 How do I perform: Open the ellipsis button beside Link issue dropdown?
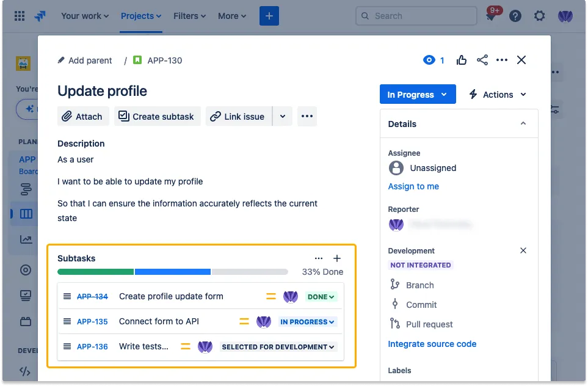[307, 116]
